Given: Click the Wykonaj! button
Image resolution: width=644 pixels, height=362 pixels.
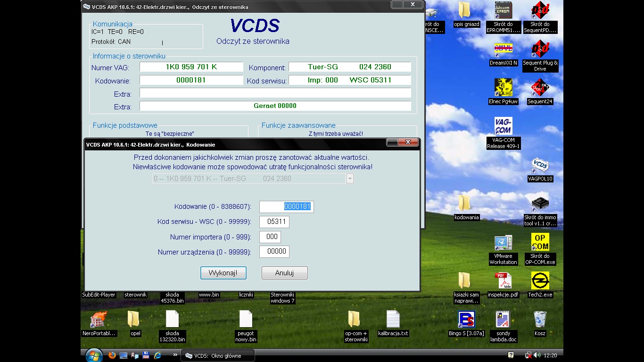Looking at the screenshot, I should [223, 273].
